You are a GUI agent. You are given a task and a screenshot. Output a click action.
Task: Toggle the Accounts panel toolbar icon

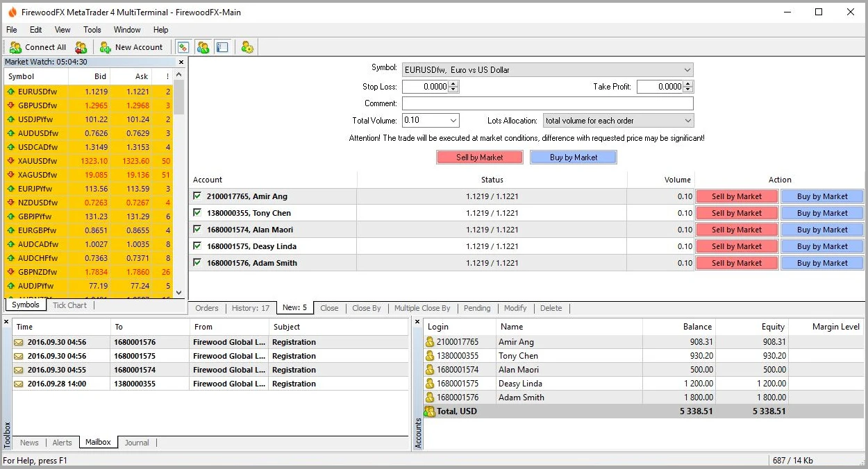click(x=203, y=46)
